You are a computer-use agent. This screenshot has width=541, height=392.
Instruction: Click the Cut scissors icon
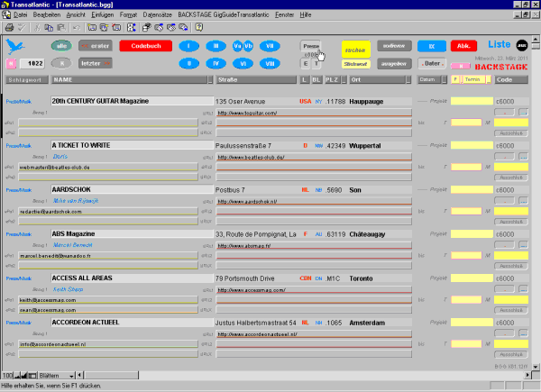tap(37, 27)
